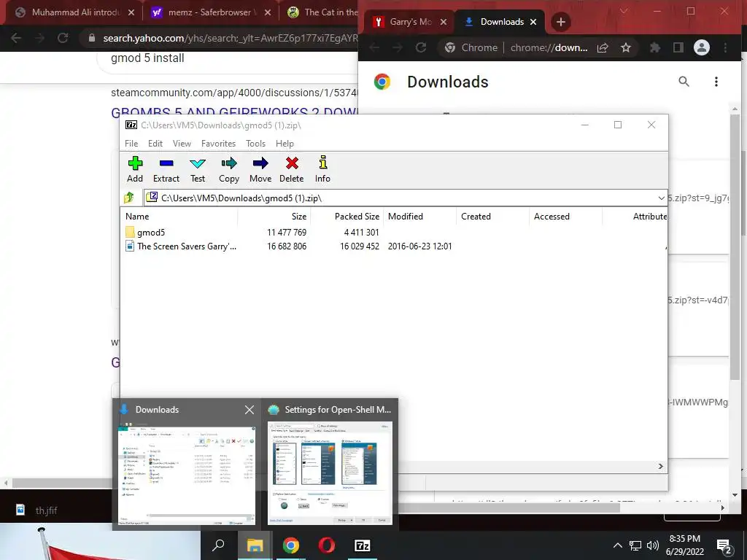The image size is (747, 560).
Task: Click the Chrome share page icon
Action: (603, 47)
